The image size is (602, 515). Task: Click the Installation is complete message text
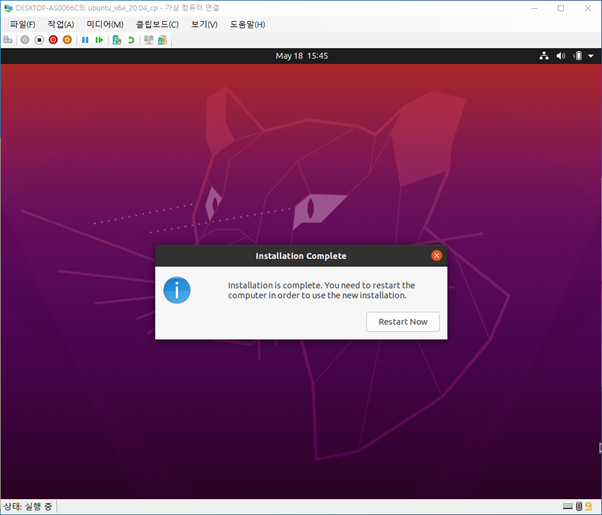pos(321,290)
